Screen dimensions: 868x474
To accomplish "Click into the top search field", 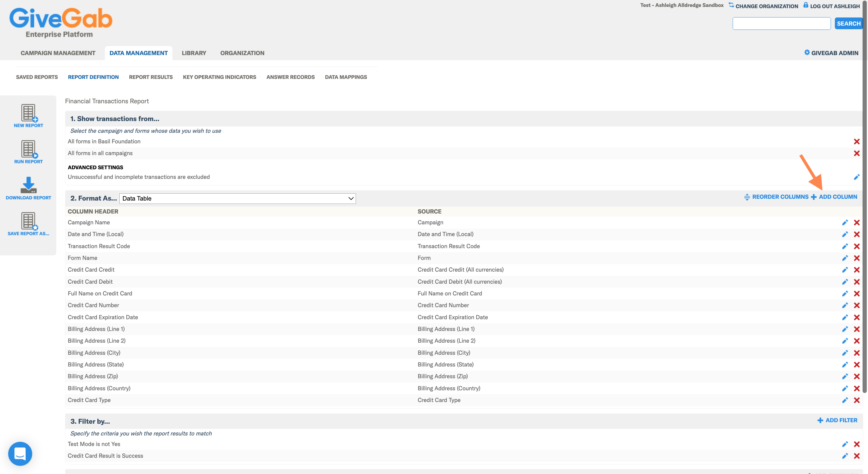I will click(782, 23).
